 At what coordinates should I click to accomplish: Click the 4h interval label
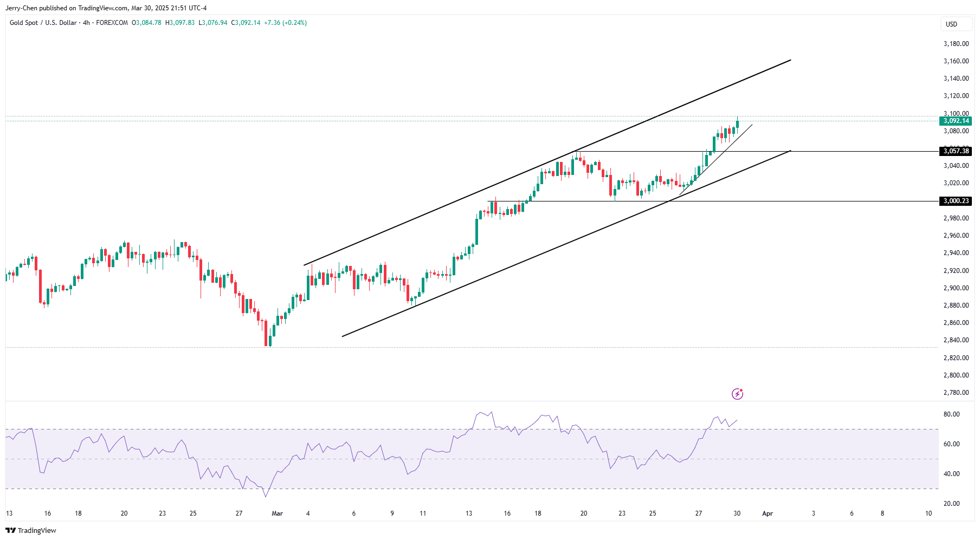click(x=86, y=23)
